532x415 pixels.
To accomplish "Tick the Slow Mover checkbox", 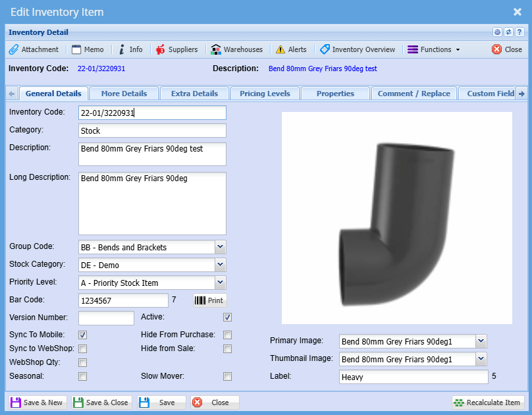I will [x=228, y=376].
